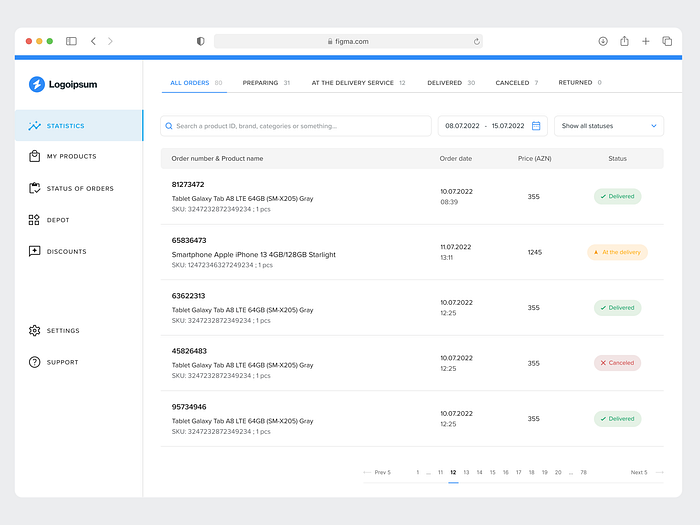The image size is (700, 525).
Task: Click the Depot grid icon
Action: click(35, 220)
